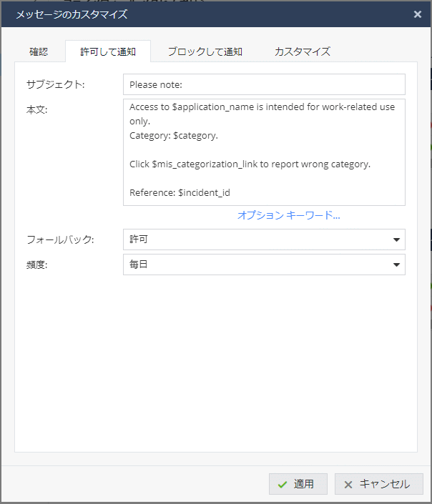Image resolution: width=432 pixels, height=504 pixels.
Task: Click the green checkmark icon on 適用
Action: [x=283, y=484]
